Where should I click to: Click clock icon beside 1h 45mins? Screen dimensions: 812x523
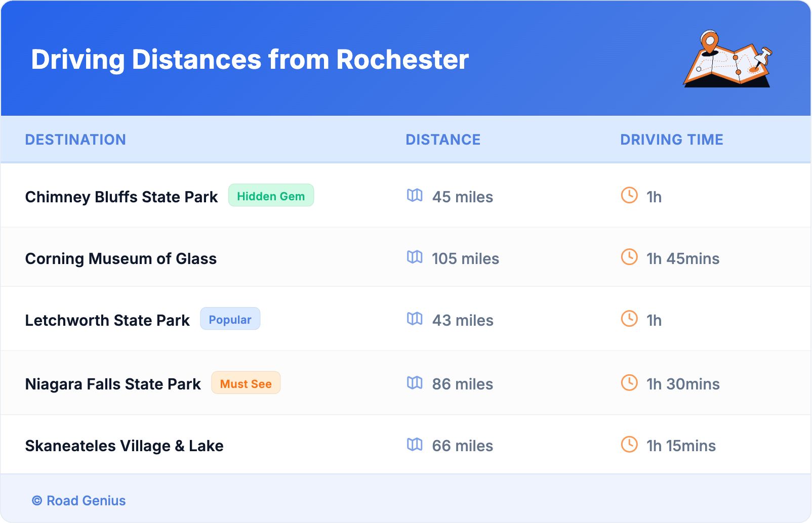pyautogui.click(x=629, y=257)
